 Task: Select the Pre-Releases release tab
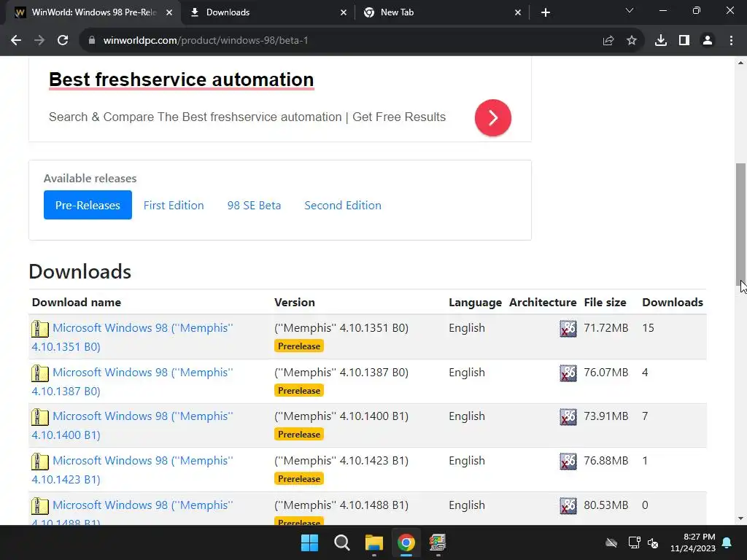pos(88,205)
